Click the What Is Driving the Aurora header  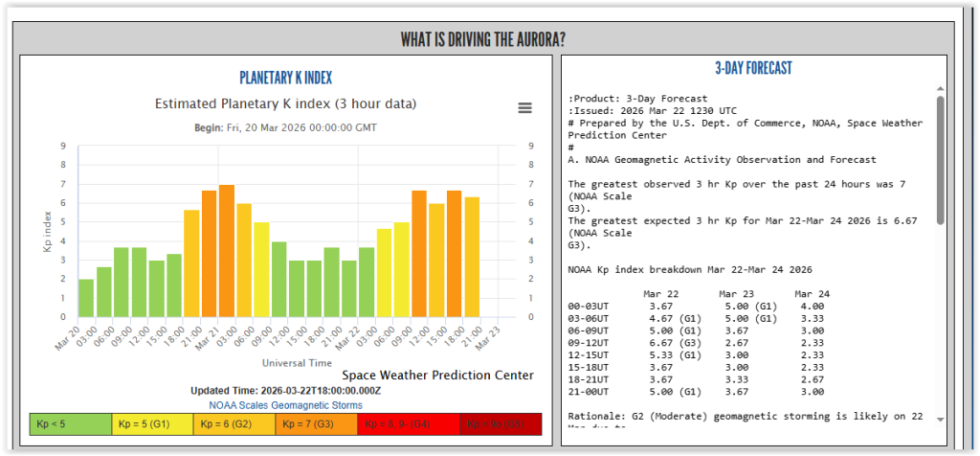coord(482,39)
